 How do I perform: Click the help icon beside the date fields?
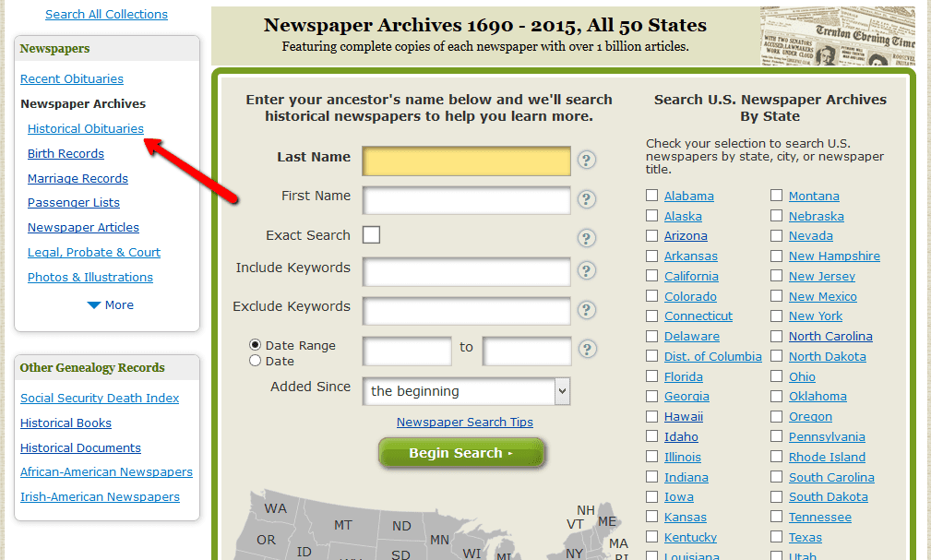pos(587,349)
